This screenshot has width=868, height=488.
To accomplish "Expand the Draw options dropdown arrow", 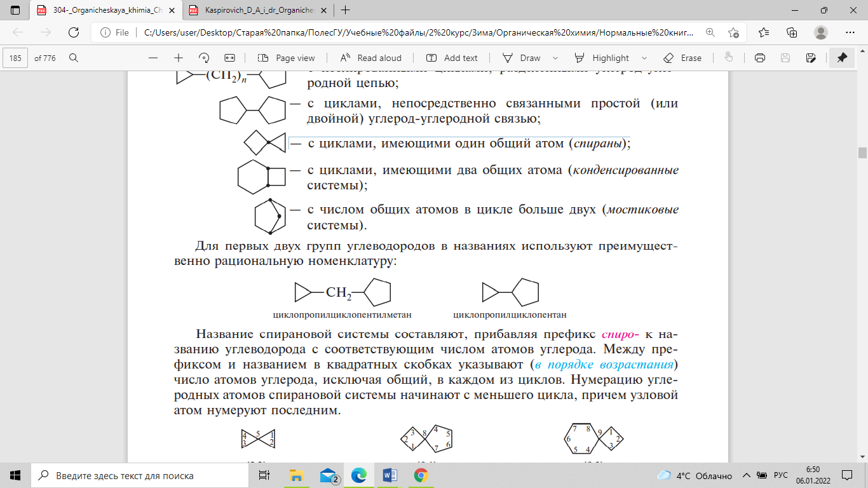I will point(555,58).
